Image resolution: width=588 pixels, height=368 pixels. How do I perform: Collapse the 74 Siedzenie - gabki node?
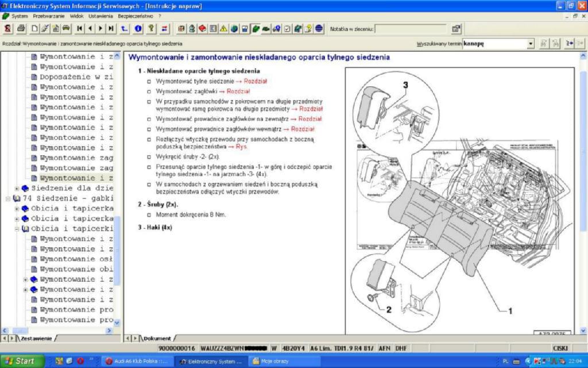coord(8,198)
